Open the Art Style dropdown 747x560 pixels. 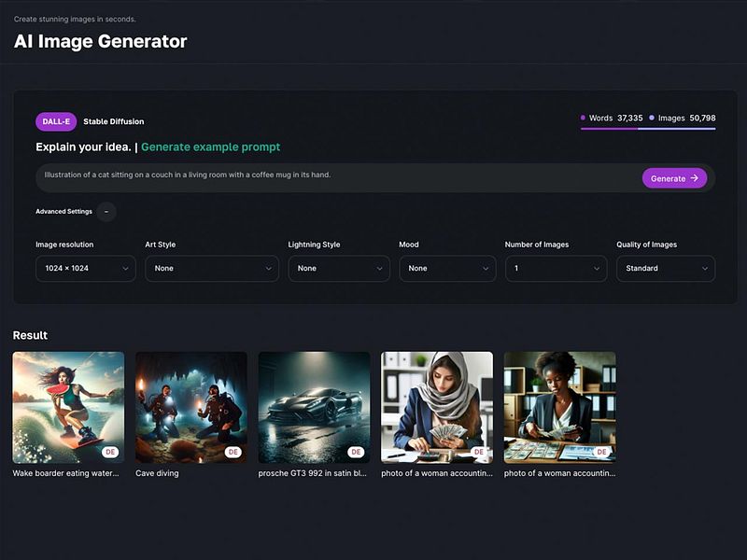point(213,269)
